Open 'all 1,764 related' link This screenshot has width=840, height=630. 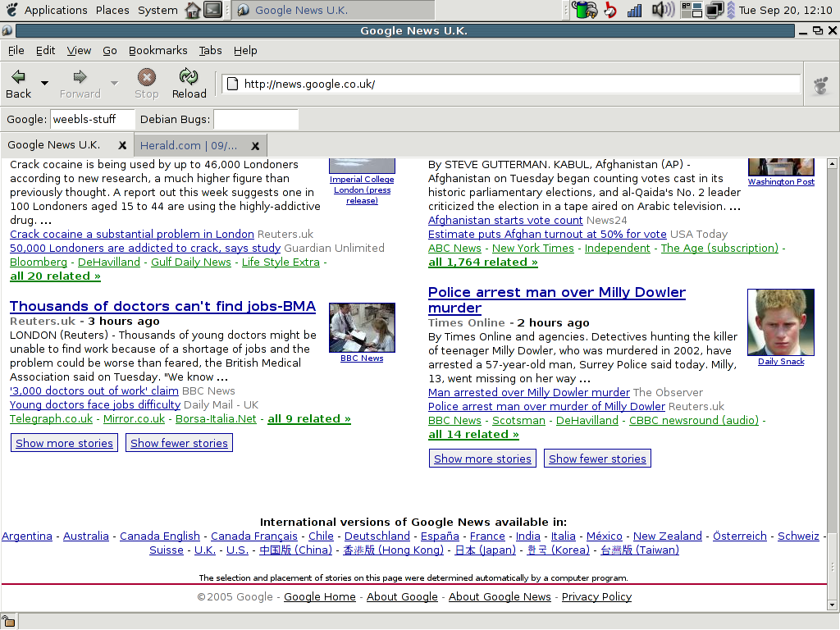click(x=482, y=262)
